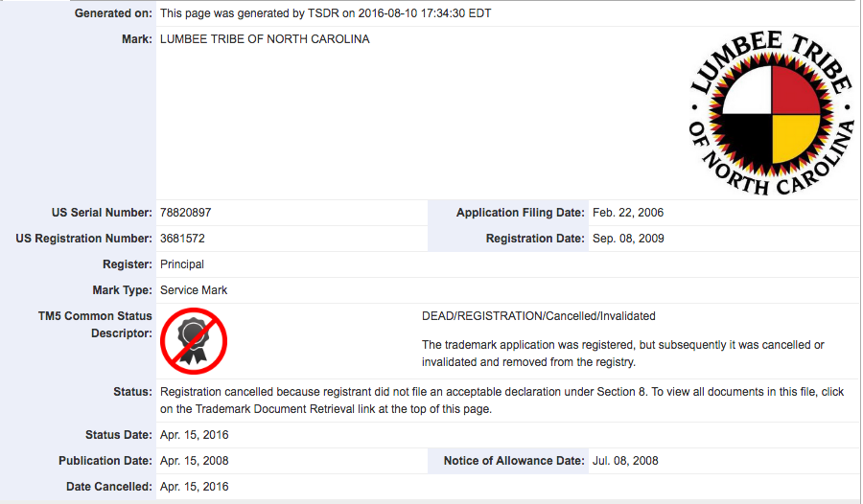Click the Status Date value
The height and width of the screenshot is (504, 863).
pyautogui.click(x=195, y=435)
